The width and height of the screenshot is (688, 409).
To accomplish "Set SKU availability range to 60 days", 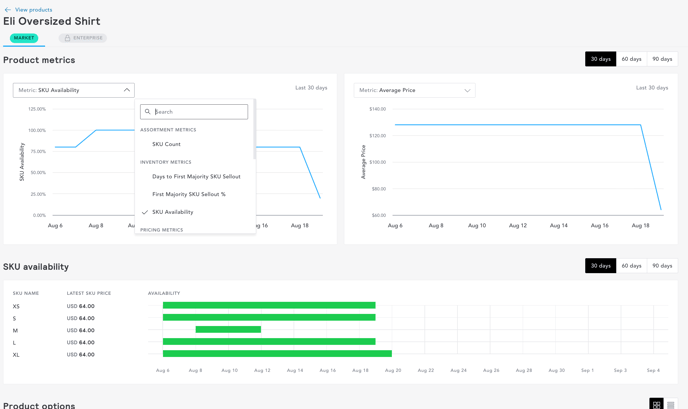I will (x=631, y=266).
